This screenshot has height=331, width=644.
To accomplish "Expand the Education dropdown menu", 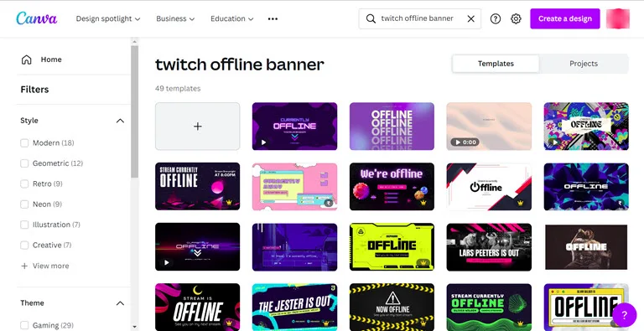I will coord(232,18).
